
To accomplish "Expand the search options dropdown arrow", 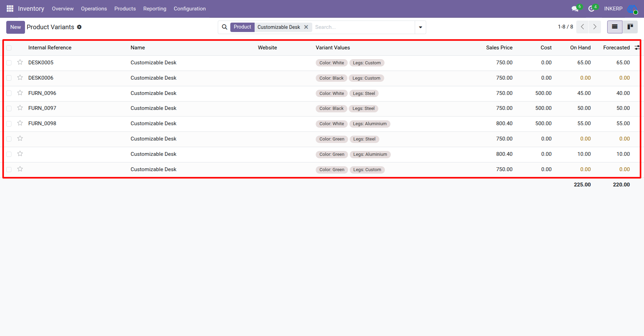I will (x=420, y=27).
